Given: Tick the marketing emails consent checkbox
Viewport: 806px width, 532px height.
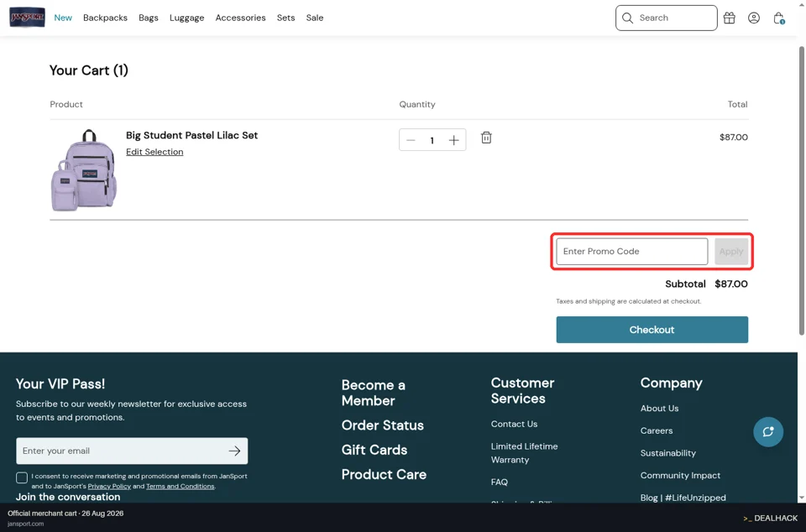Looking at the screenshot, I should point(22,477).
